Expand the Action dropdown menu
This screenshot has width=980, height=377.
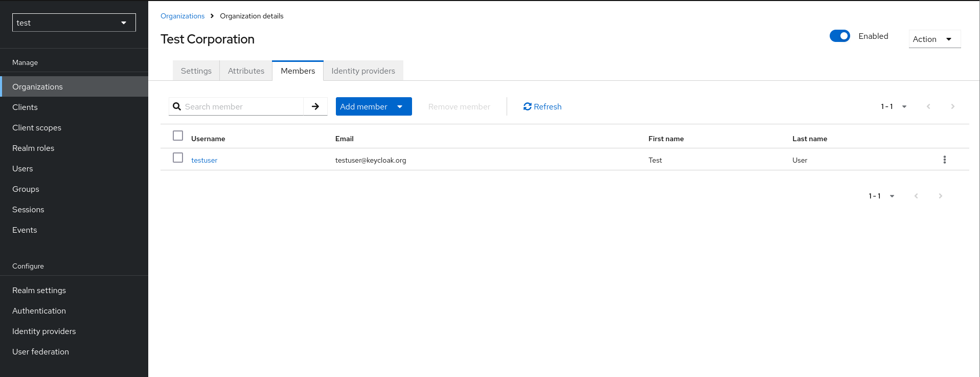click(934, 39)
